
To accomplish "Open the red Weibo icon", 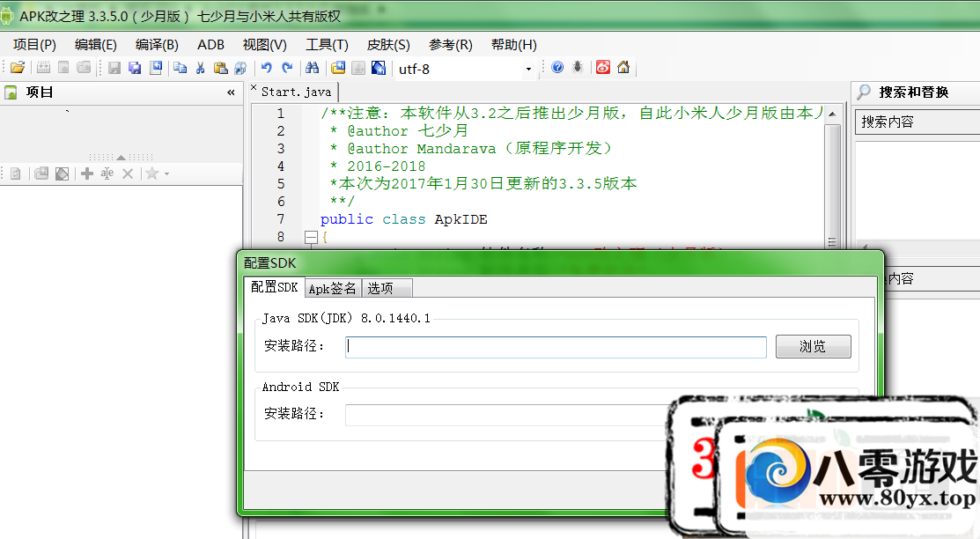I will [x=603, y=68].
